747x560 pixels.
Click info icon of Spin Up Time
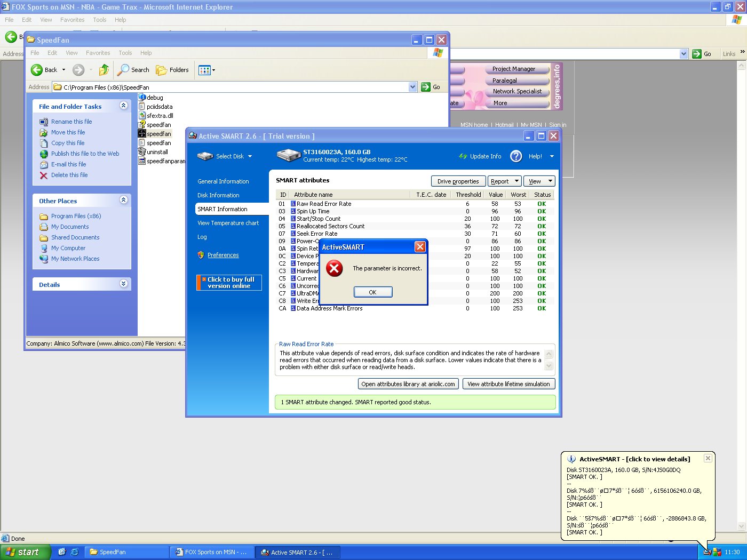tap(293, 211)
